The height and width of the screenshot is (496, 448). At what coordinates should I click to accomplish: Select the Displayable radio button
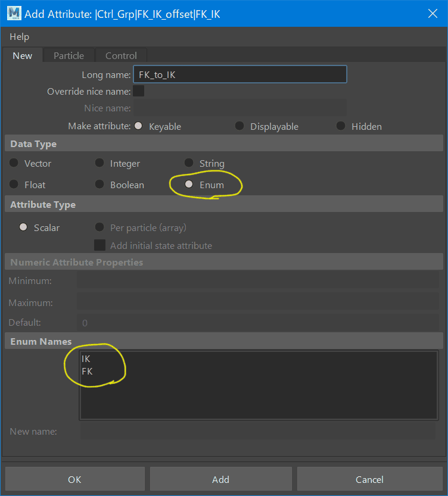(239, 126)
